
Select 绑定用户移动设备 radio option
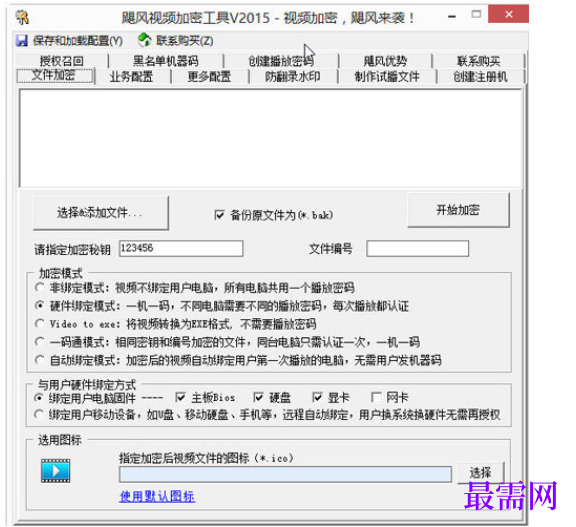click(39, 415)
